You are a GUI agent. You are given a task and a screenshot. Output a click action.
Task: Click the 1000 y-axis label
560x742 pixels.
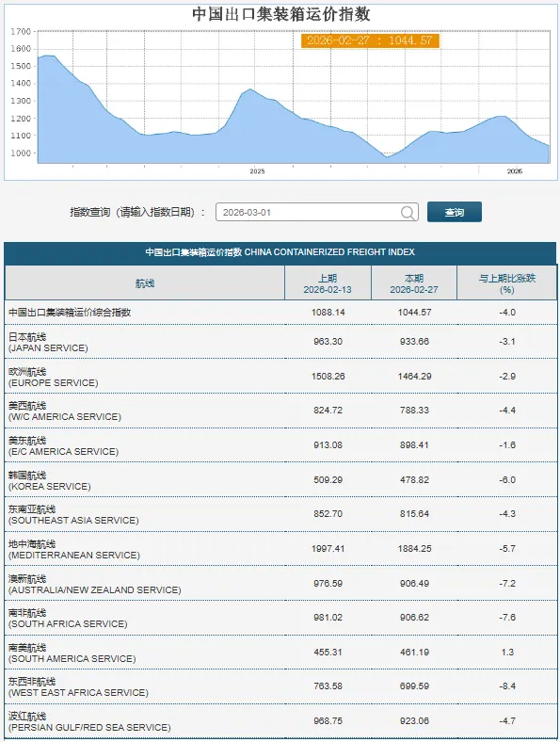click(21, 153)
